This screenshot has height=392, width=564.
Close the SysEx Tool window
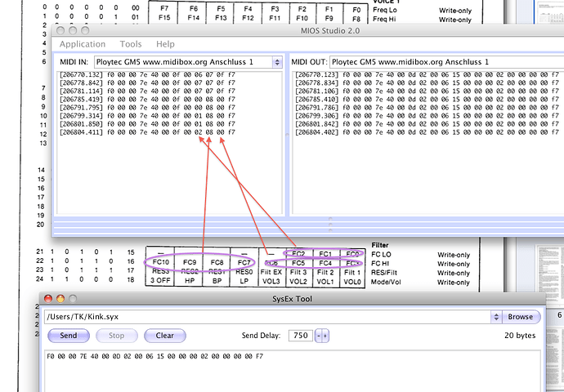(x=48, y=299)
